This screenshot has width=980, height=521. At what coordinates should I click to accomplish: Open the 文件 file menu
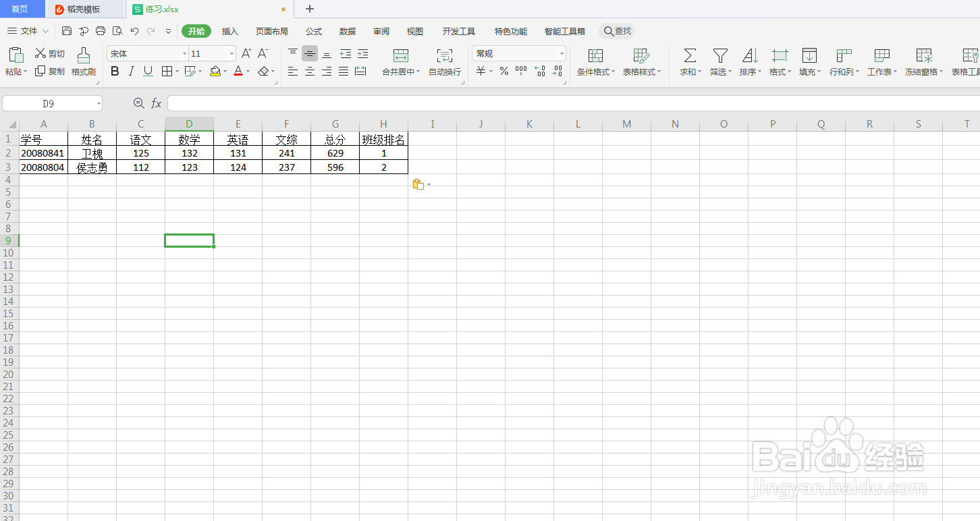tap(28, 31)
